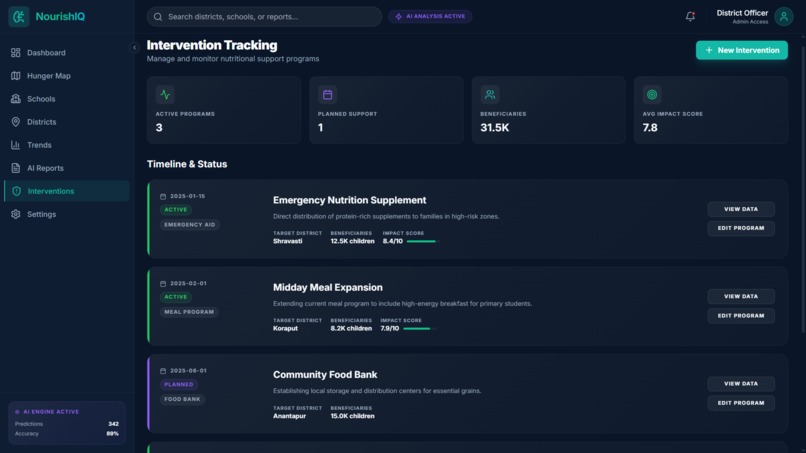Click the Shravasti target district

click(x=288, y=241)
